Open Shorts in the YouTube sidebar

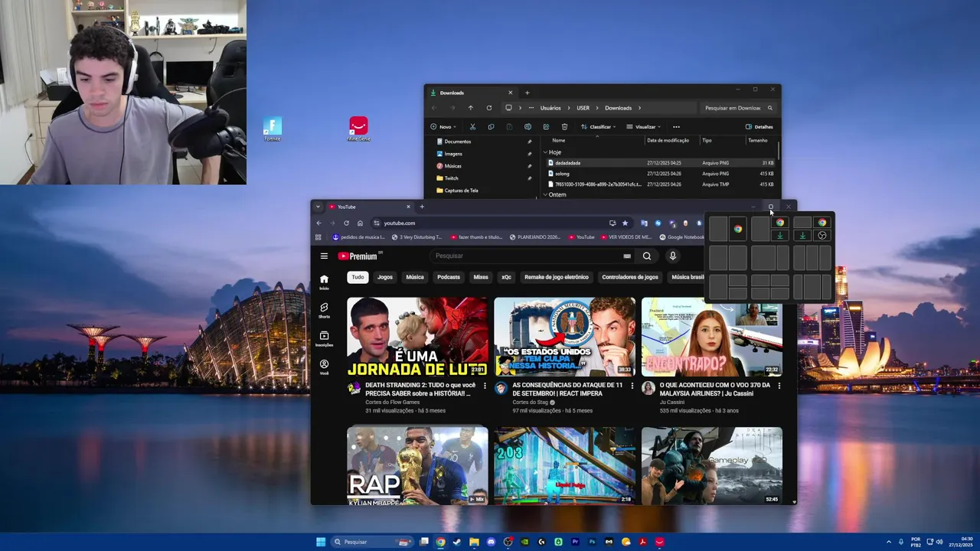pyautogui.click(x=324, y=310)
